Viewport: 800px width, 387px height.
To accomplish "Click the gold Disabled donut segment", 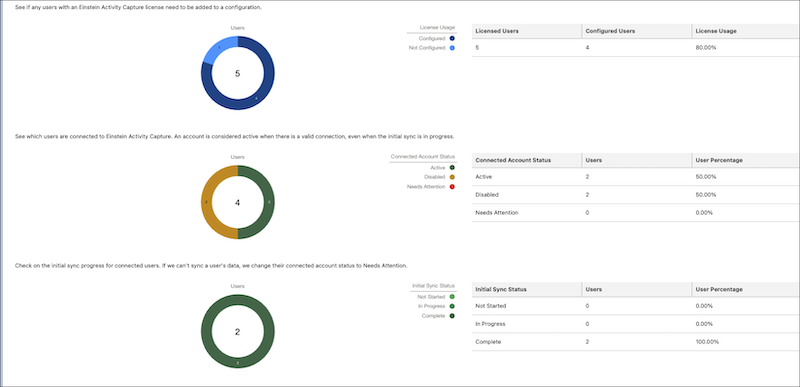I will [207, 202].
